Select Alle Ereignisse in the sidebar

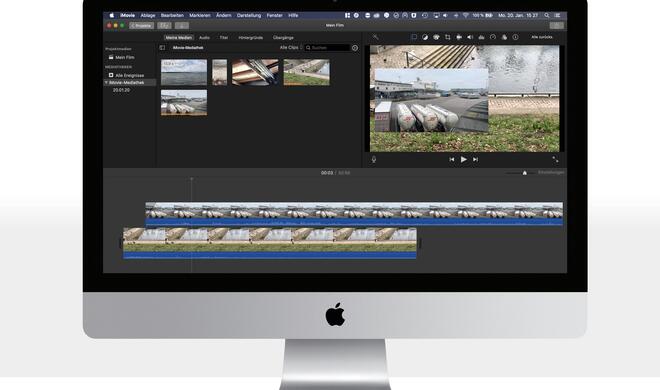126,75
